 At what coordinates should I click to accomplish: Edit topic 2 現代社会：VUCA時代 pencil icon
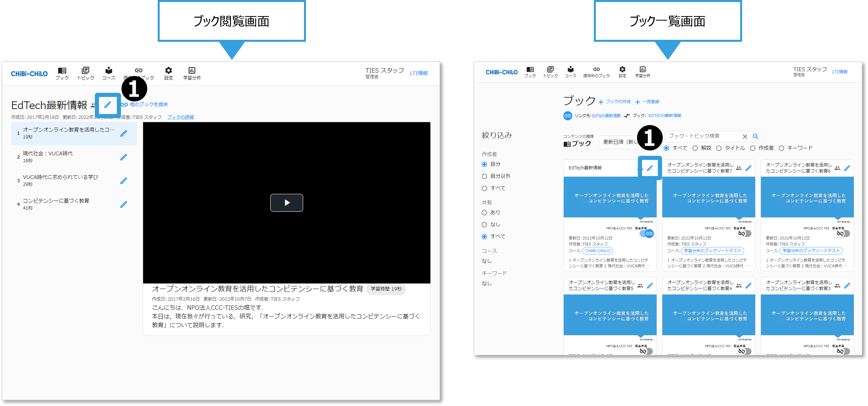click(124, 157)
